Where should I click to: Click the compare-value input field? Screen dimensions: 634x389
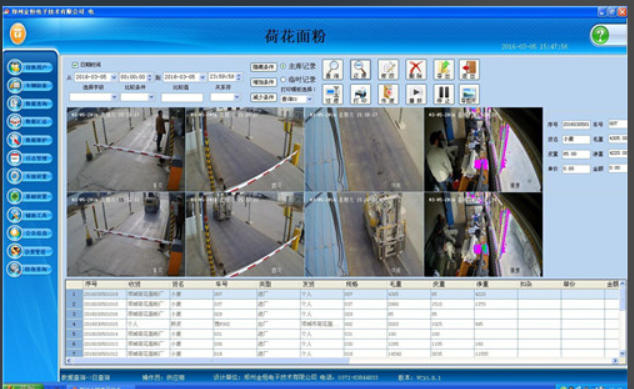pos(182,97)
